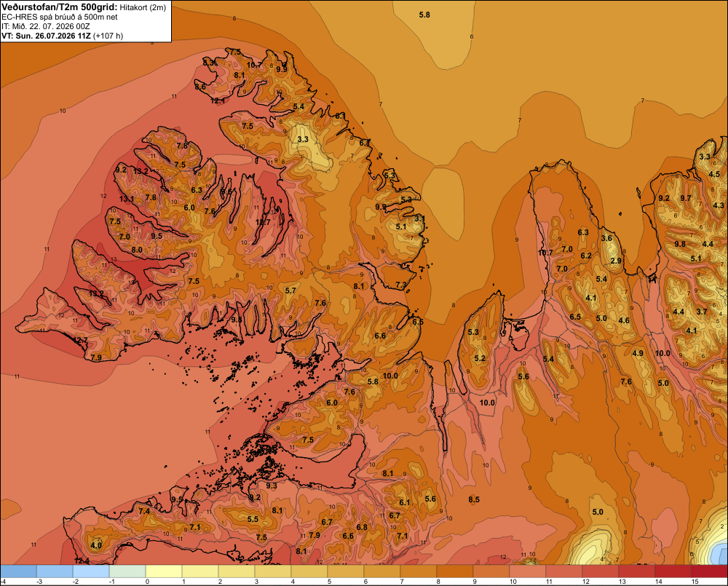Viewport: 728px width, 586px height.
Task: Click the 5.0 label near the southern glacier
Action: coord(598,512)
